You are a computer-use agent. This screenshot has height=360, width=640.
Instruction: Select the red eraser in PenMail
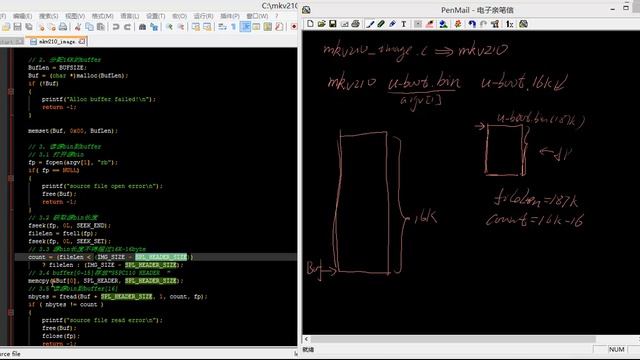pos(430,24)
